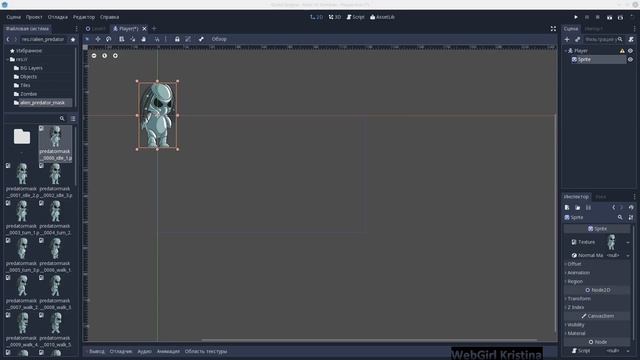
Task: Toggle favorite star for the current folder
Action: pos(73,39)
